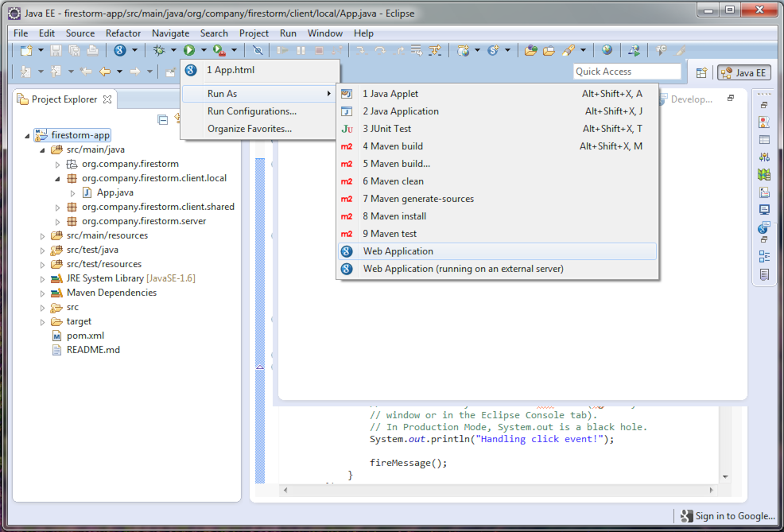The image size is (784, 532).
Task: Click 'Organize Favorites...' menu entry
Action: point(259,129)
